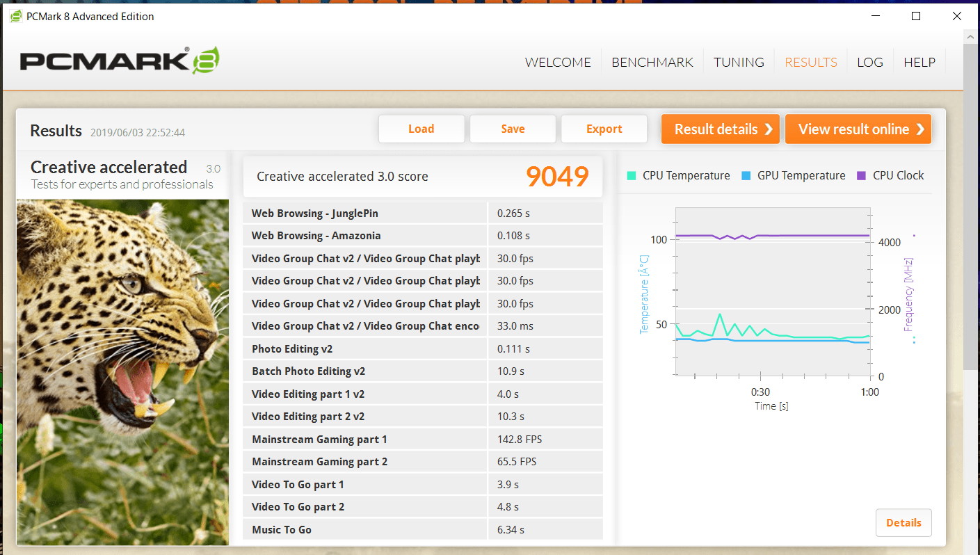Image resolution: width=980 pixels, height=555 pixels.
Task: Open the LOG tab
Action: pos(870,62)
